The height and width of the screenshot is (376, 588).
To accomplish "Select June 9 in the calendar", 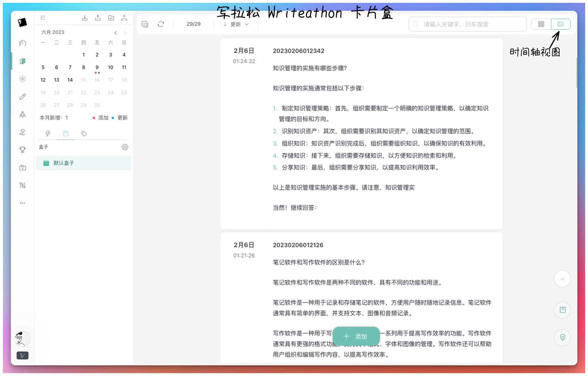I will (x=97, y=67).
